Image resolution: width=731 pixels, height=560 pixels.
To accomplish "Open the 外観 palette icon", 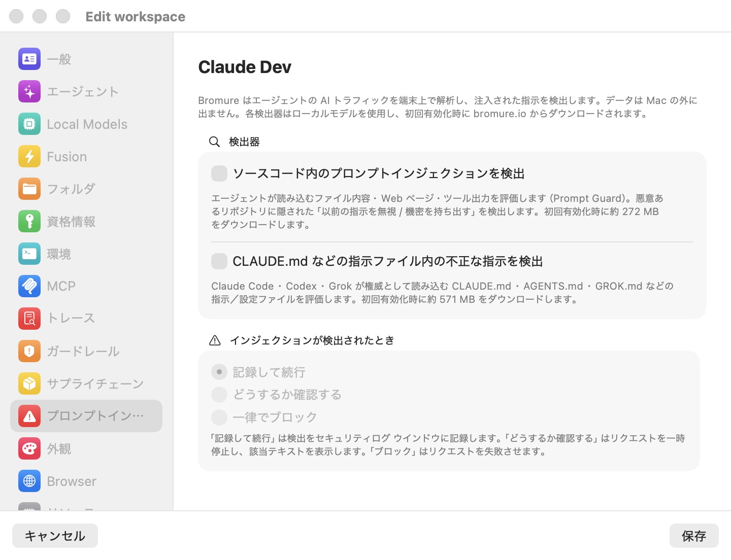I will (x=29, y=448).
